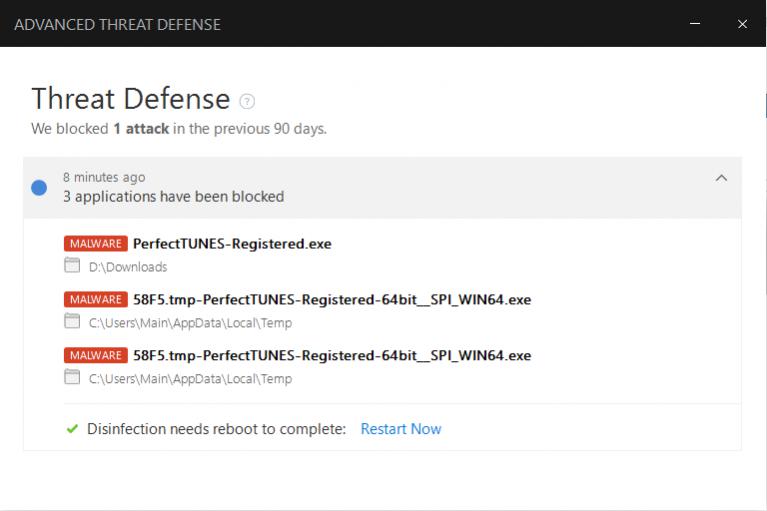The image size is (767, 511).
Task: Close the Advanced Threat Defense window
Action: tap(742, 23)
